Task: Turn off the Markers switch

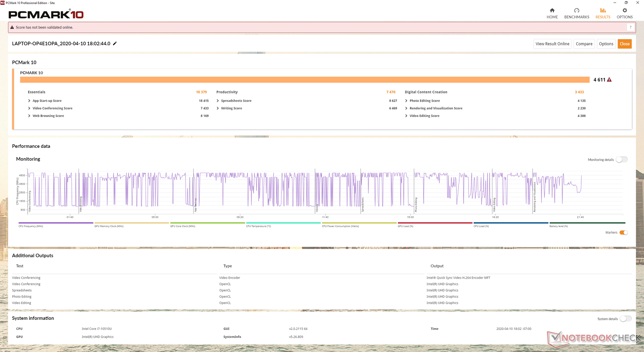Action: pos(624,233)
